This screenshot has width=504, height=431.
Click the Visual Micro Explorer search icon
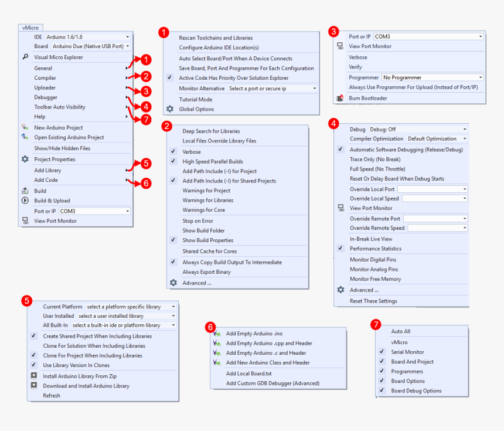[x=25, y=57]
